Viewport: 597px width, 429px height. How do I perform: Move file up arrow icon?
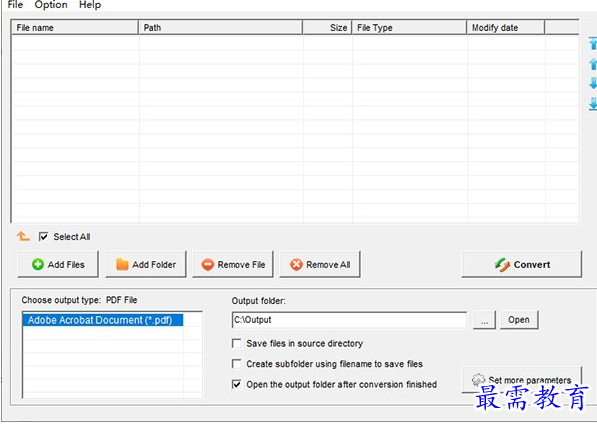(x=593, y=64)
